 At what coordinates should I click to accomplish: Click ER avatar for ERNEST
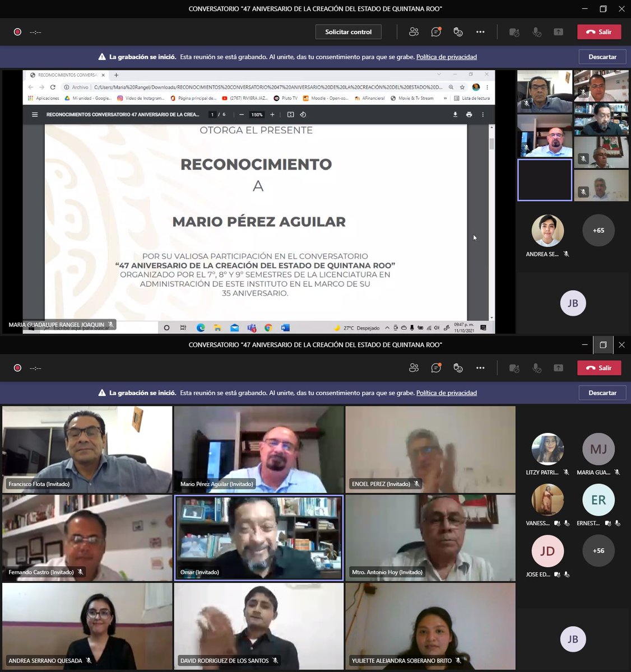coord(598,500)
